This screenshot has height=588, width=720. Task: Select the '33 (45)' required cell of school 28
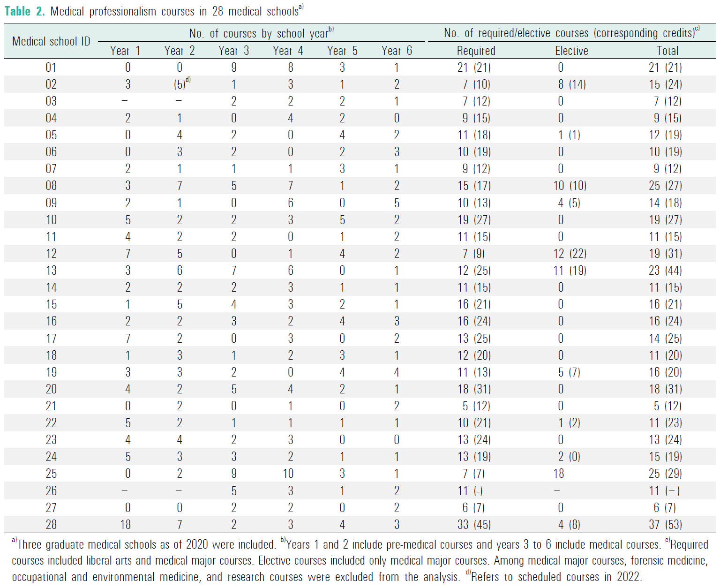click(x=474, y=525)
